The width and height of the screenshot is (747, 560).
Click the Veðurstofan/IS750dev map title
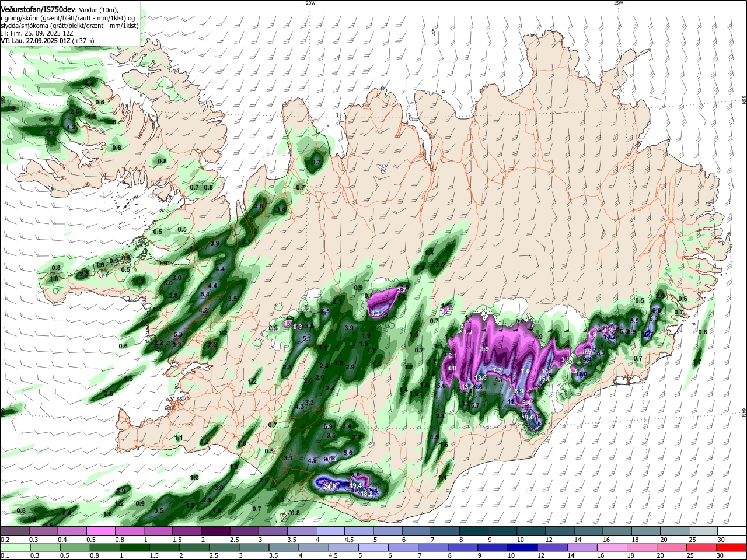(38, 9)
